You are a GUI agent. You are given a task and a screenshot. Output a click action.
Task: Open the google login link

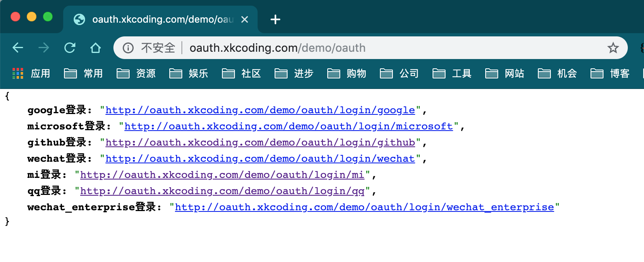click(260, 110)
